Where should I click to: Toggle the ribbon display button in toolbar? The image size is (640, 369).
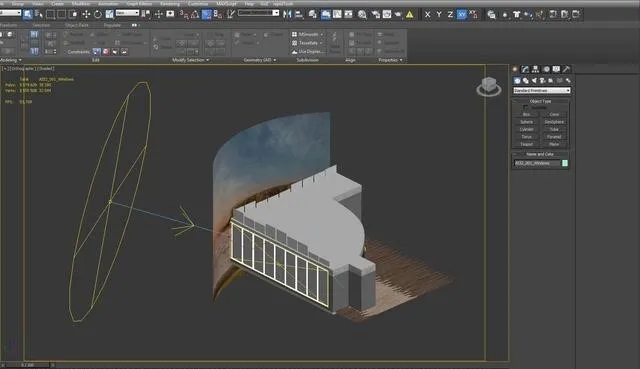click(x=326, y=14)
